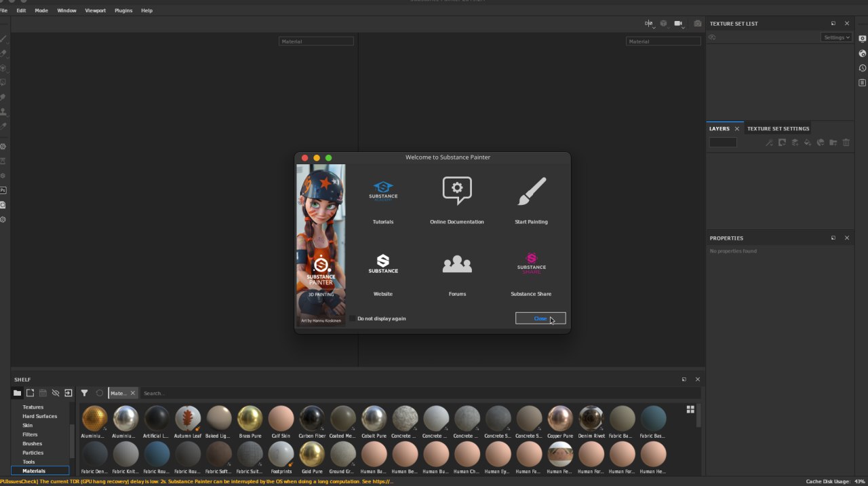
Task: Click the add folder icon in the Layers toolbar
Action: click(x=833, y=143)
